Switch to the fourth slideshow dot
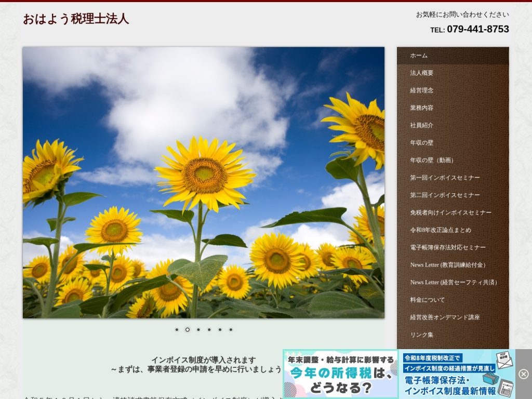This screenshot has height=399, width=532. pyautogui.click(x=209, y=329)
